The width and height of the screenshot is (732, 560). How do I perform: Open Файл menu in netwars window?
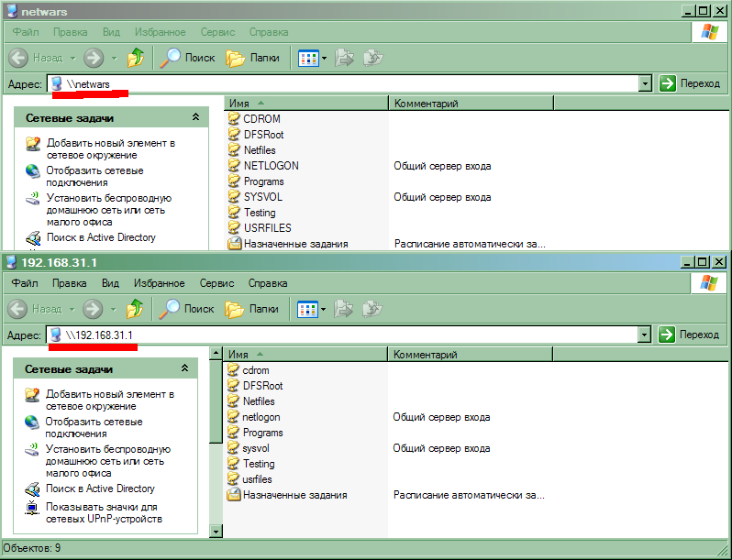[x=26, y=32]
